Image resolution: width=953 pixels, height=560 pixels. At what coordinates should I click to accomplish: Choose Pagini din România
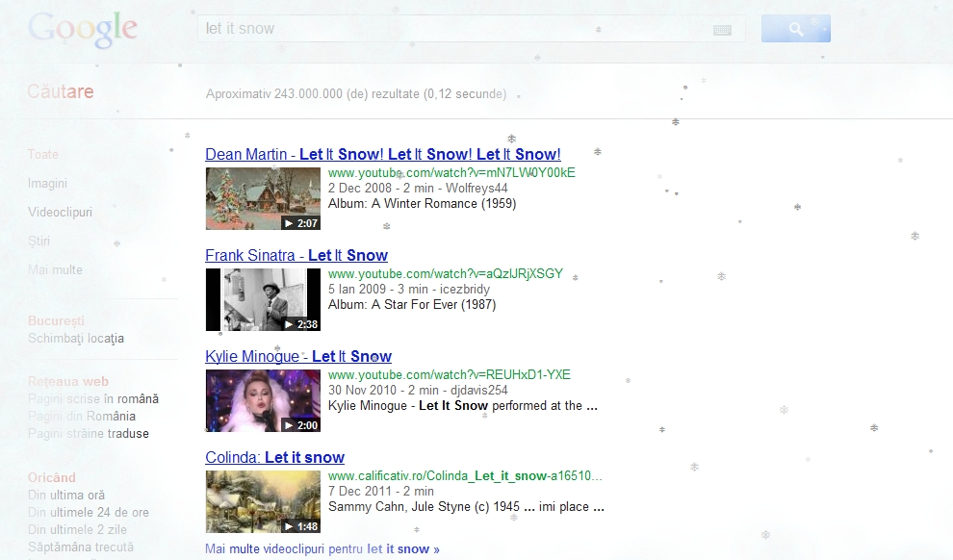click(82, 416)
